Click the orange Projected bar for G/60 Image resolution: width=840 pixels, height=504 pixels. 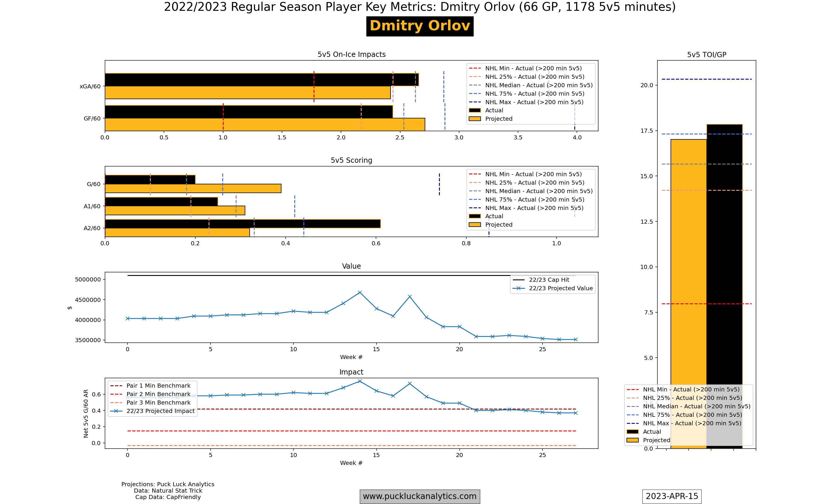click(193, 188)
